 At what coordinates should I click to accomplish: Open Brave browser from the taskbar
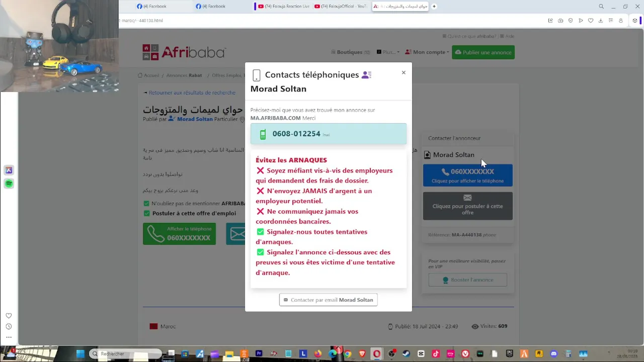[362, 354]
